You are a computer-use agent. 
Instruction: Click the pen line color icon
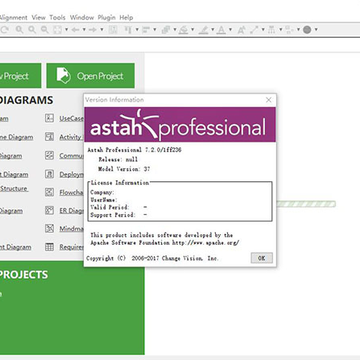204,30
